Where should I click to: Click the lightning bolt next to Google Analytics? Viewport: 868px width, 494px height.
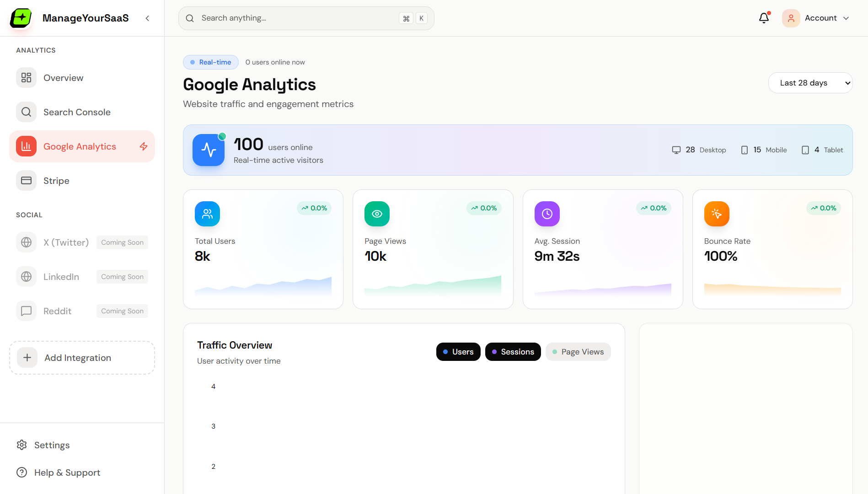(x=143, y=146)
